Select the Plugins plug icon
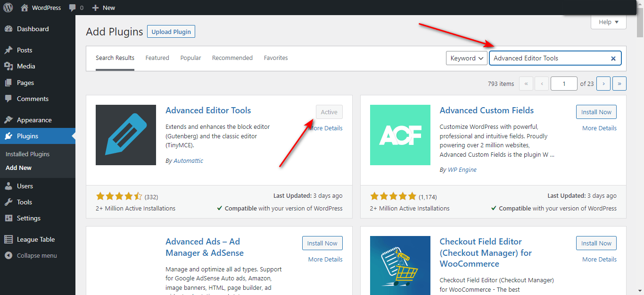This screenshot has width=644, height=295. (9, 136)
